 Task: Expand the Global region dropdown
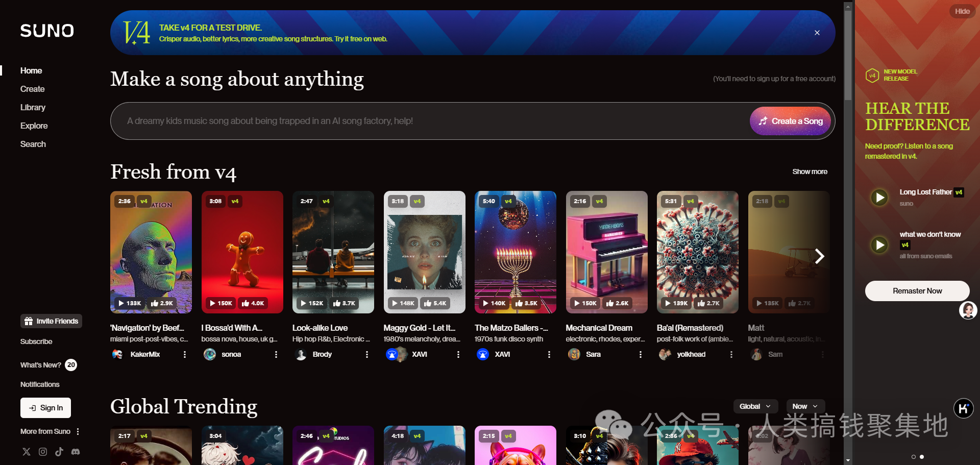click(755, 406)
